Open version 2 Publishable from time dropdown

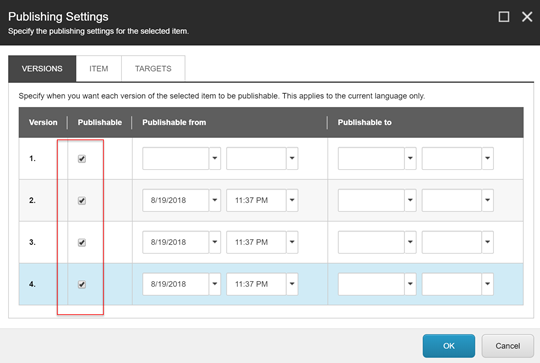coord(292,200)
